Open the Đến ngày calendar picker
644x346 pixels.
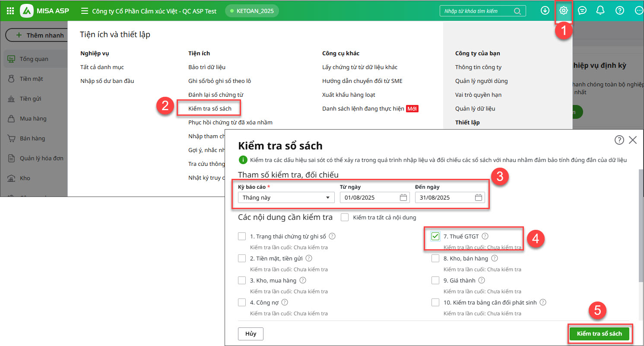click(x=478, y=198)
